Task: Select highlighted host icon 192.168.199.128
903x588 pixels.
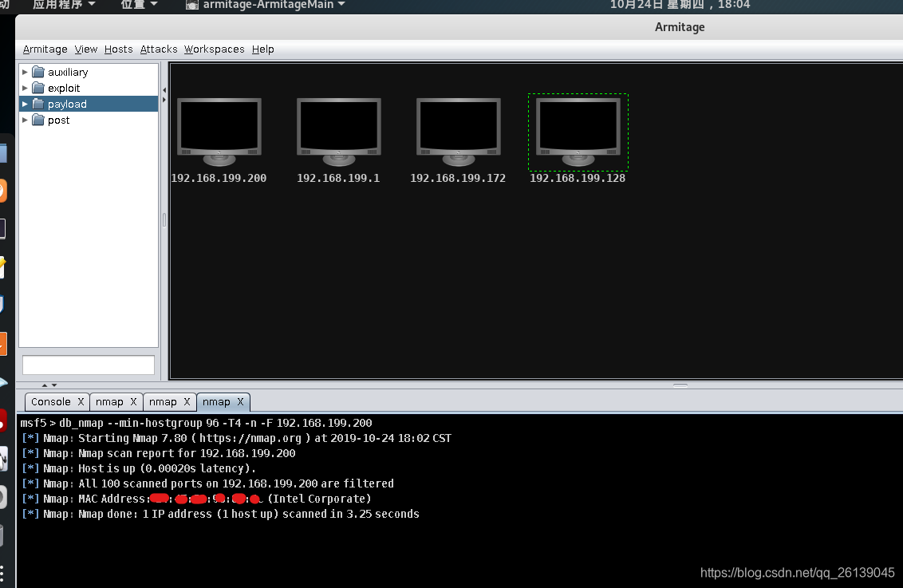Action: 578,132
